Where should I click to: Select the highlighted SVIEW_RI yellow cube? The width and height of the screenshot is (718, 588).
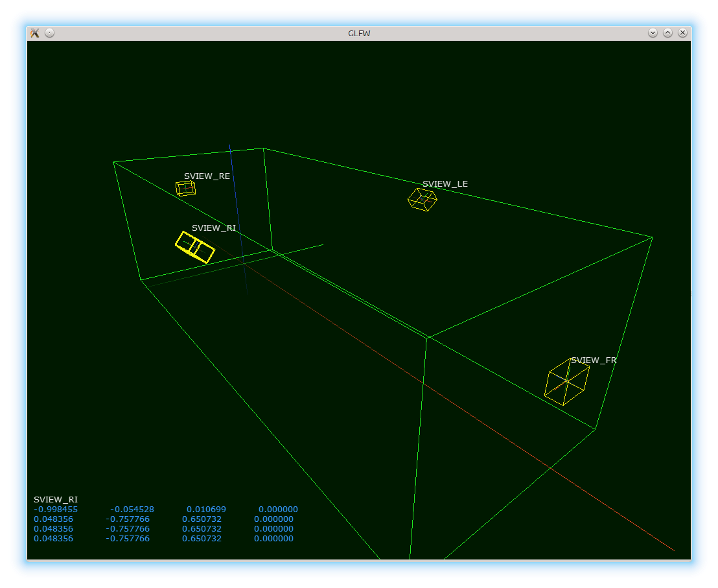pyautogui.click(x=194, y=248)
